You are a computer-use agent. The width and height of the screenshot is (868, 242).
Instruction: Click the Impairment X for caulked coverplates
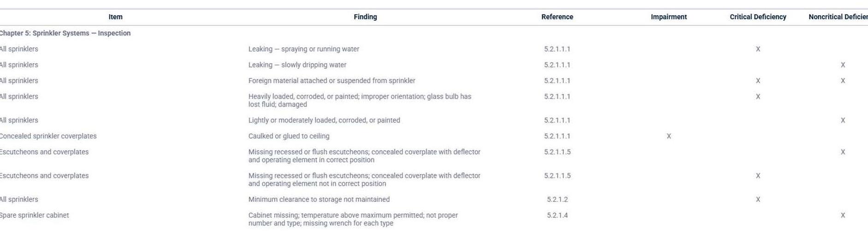coord(668,136)
